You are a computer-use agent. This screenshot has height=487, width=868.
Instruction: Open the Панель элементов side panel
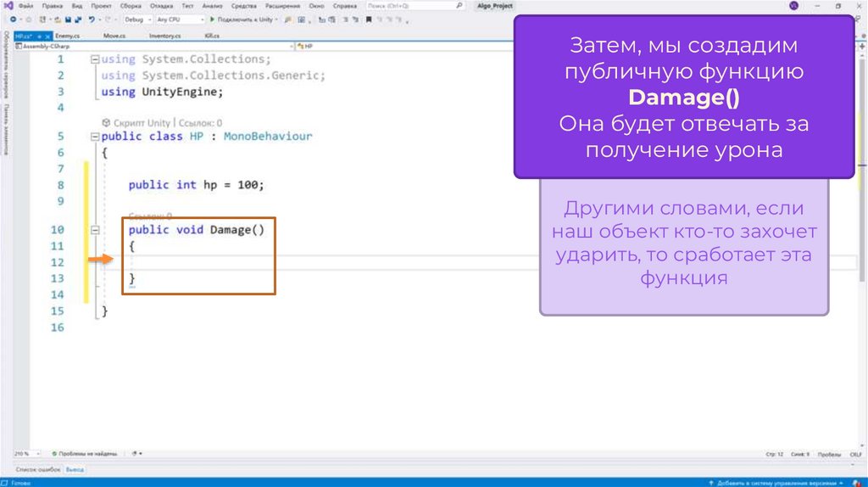coord(6,129)
